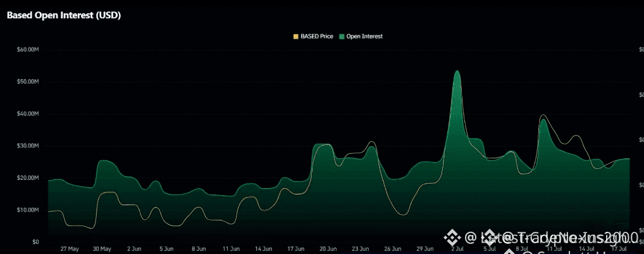644x254 pixels.
Task: Toggle the Open Interest legend entry
Action: coord(361,36)
